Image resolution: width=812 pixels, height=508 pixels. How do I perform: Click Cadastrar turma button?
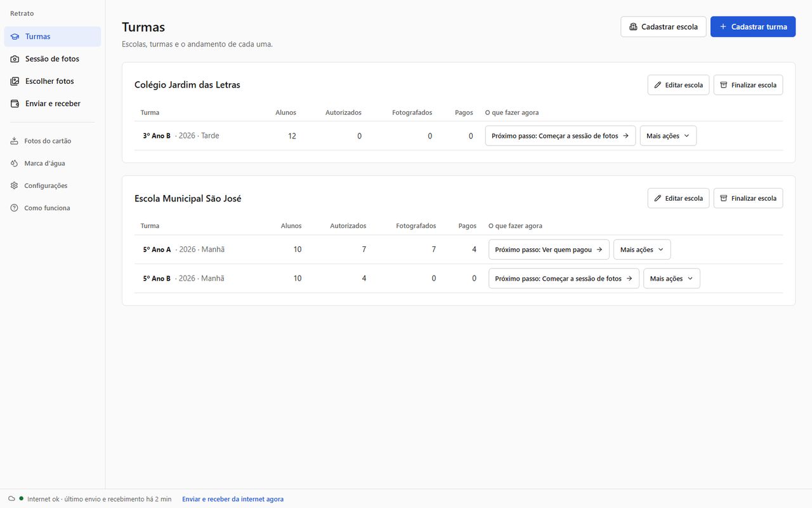753,27
